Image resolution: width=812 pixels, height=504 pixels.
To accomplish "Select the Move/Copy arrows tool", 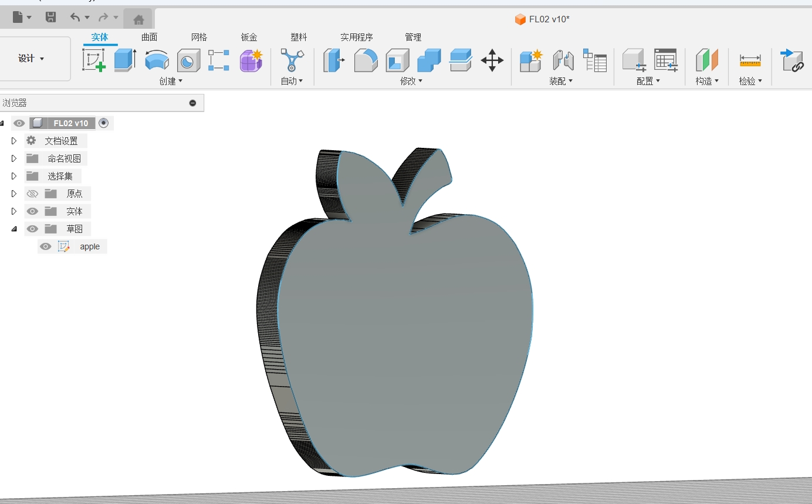I will 492,60.
